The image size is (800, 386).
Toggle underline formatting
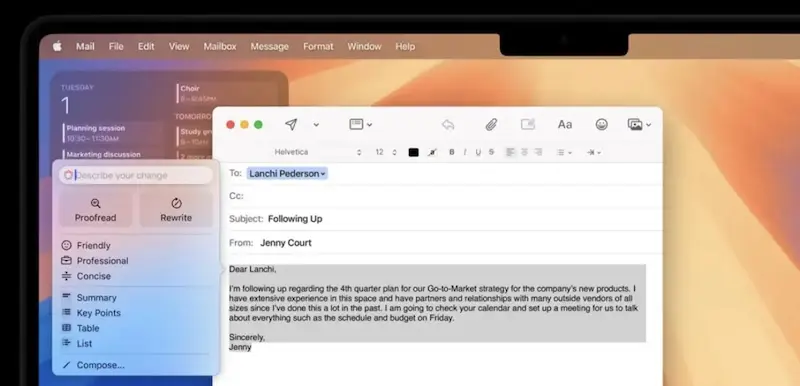click(478, 152)
